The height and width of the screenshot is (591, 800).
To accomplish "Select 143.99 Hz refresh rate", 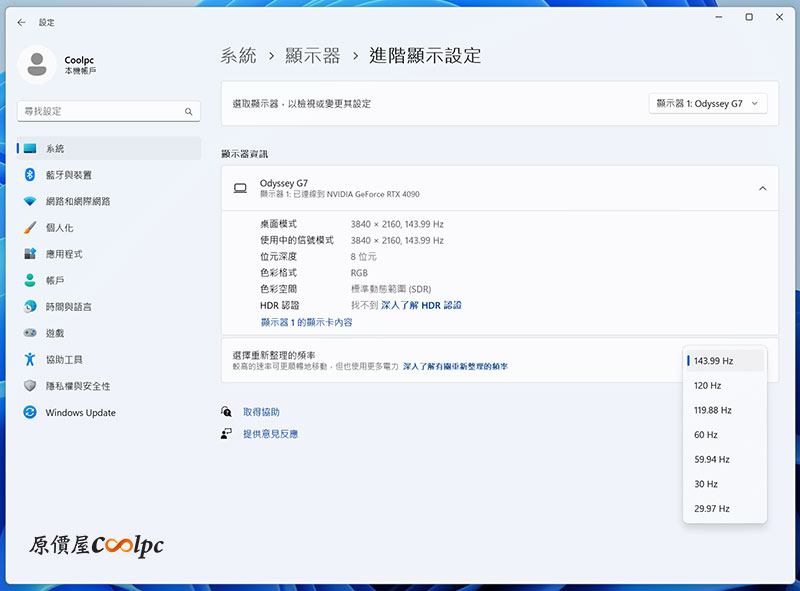I will [724, 361].
